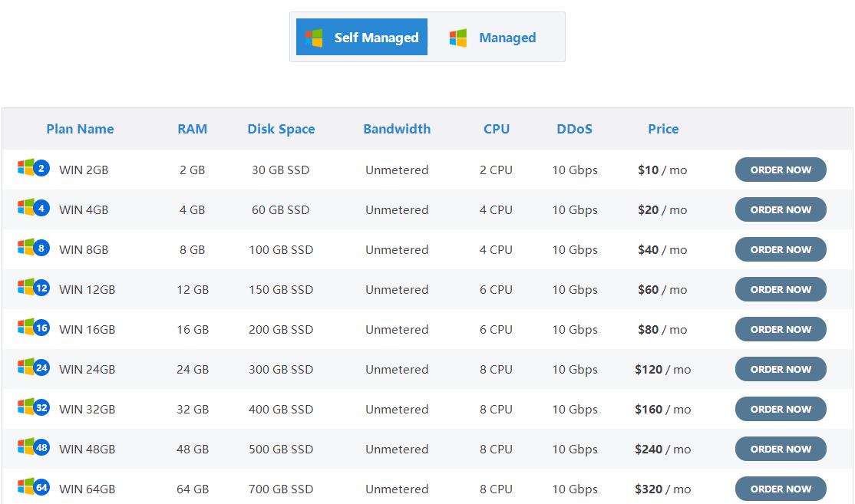855x504 pixels.
Task: Click the Windows logo on the Managed tab
Action: [458, 37]
